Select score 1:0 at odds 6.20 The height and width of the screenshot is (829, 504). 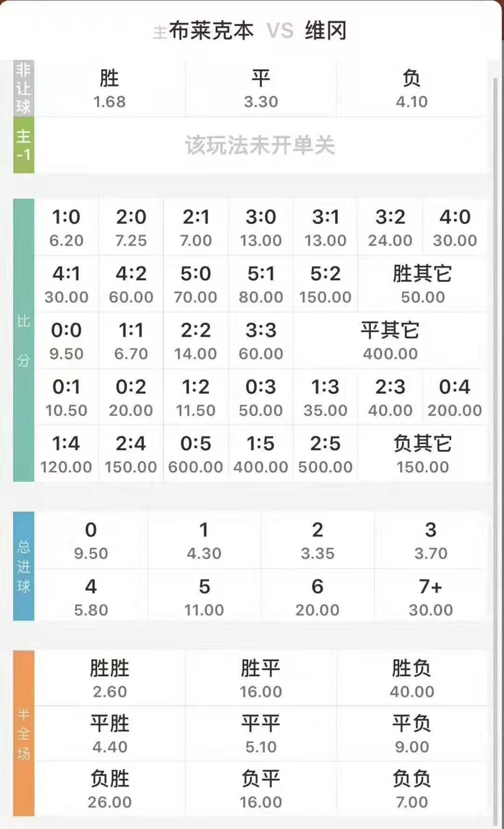tap(66, 228)
